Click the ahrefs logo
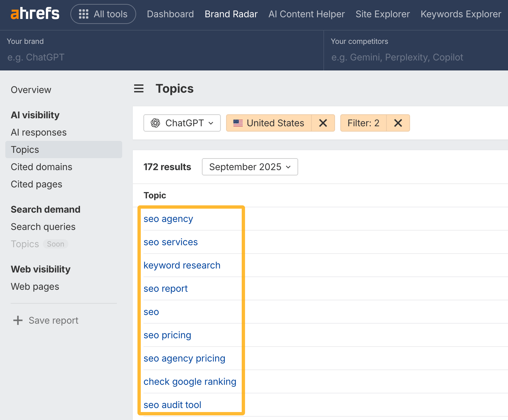Viewport: 508px width, 420px height. tap(35, 14)
